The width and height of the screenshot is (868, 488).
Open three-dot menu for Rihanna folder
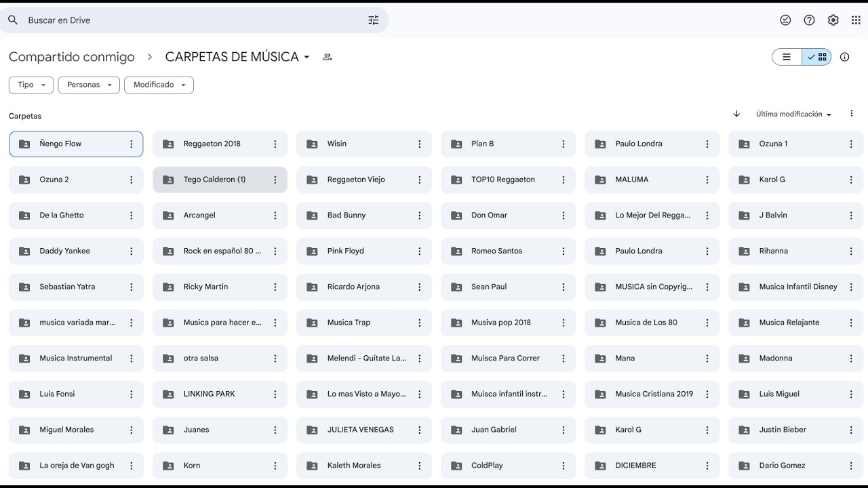(851, 251)
